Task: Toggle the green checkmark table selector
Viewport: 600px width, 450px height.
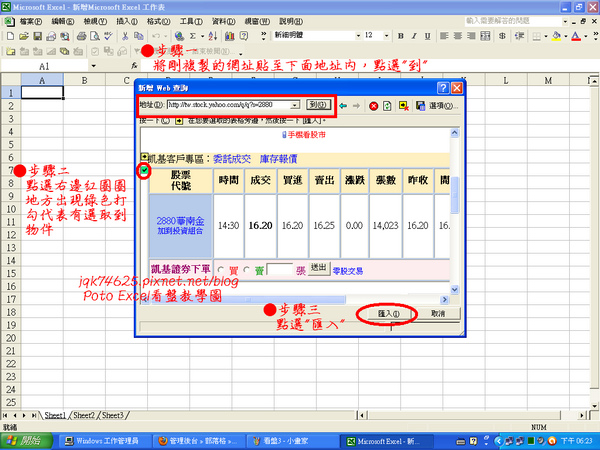Action: [x=144, y=171]
